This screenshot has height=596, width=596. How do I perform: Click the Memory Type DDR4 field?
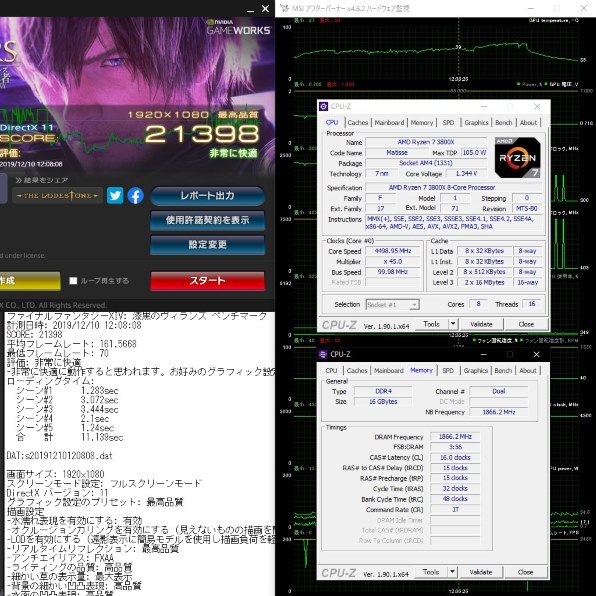click(x=383, y=391)
